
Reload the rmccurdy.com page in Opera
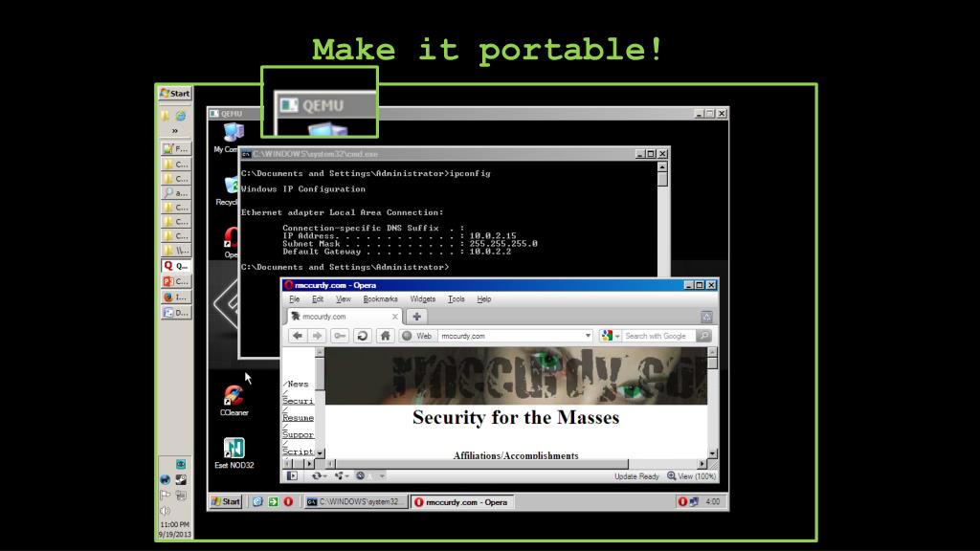point(362,336)
